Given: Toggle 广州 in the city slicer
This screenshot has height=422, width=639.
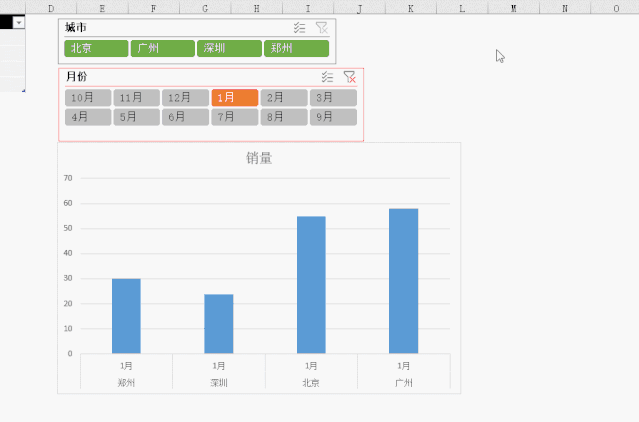Looking at the screenshot, I should [x=161, y=48].
